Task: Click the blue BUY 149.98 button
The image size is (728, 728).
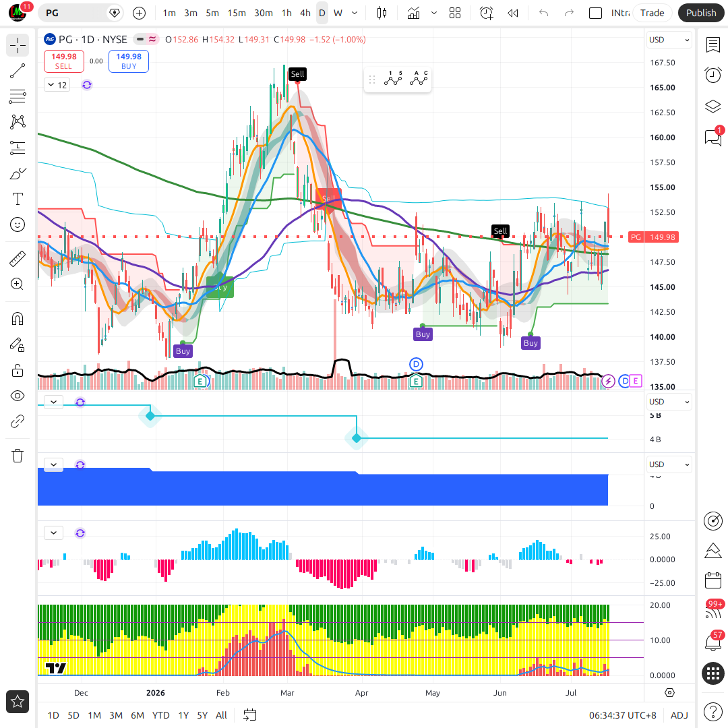Action: [x=129, y=61]
